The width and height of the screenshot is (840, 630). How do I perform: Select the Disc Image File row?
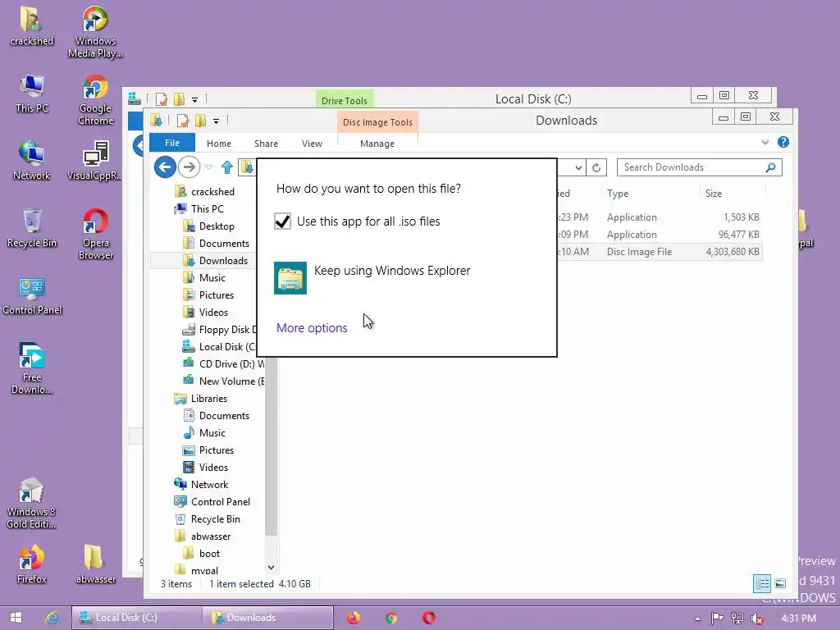coord(659,252)
